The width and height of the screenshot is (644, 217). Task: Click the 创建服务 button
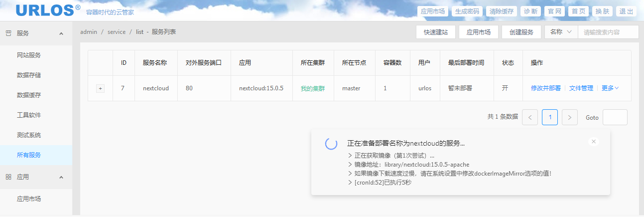click(x=521, y=32)
